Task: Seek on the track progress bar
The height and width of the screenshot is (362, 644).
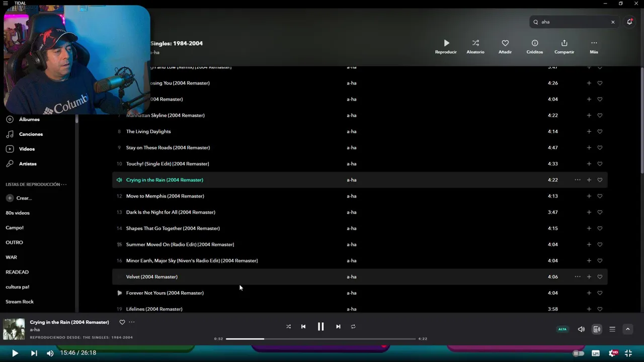Action: 320,339
